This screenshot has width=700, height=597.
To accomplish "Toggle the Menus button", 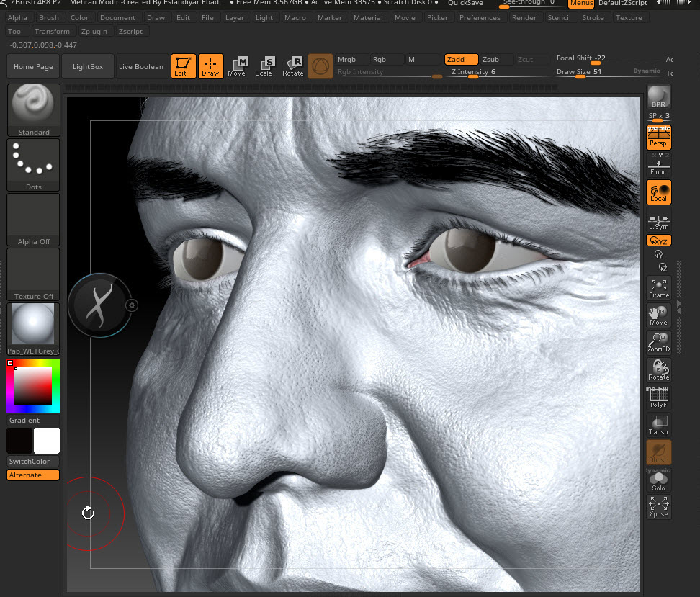I will tap(581, 3).
